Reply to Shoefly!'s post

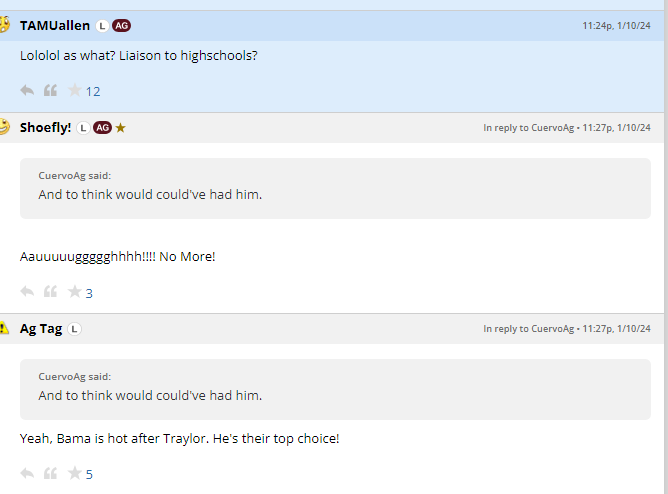point(27,292)
